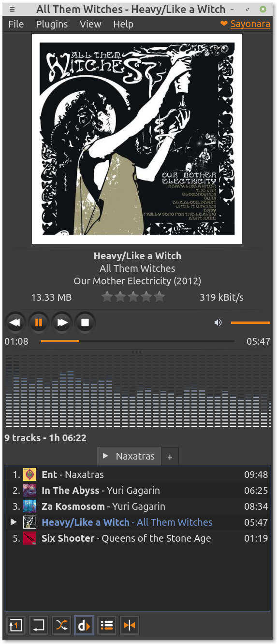
Task: Skip to the next track
Action: [x=62, y=322]
